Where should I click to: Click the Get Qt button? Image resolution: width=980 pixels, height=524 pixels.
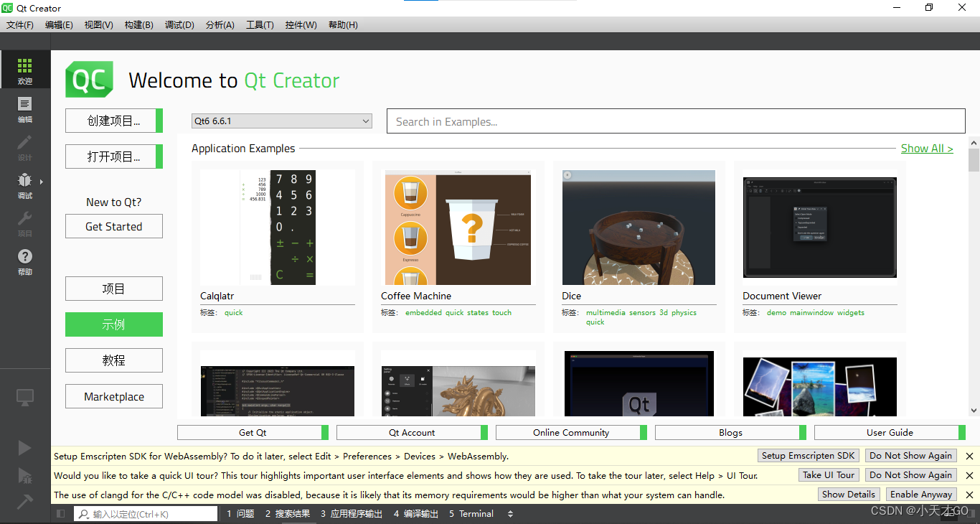click(x=253, y=433)
